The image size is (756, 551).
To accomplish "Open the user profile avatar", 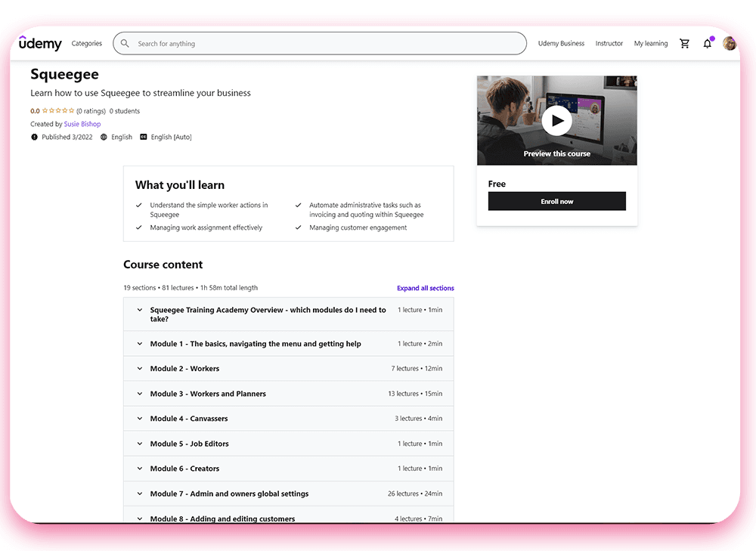I will coord(730,44).
